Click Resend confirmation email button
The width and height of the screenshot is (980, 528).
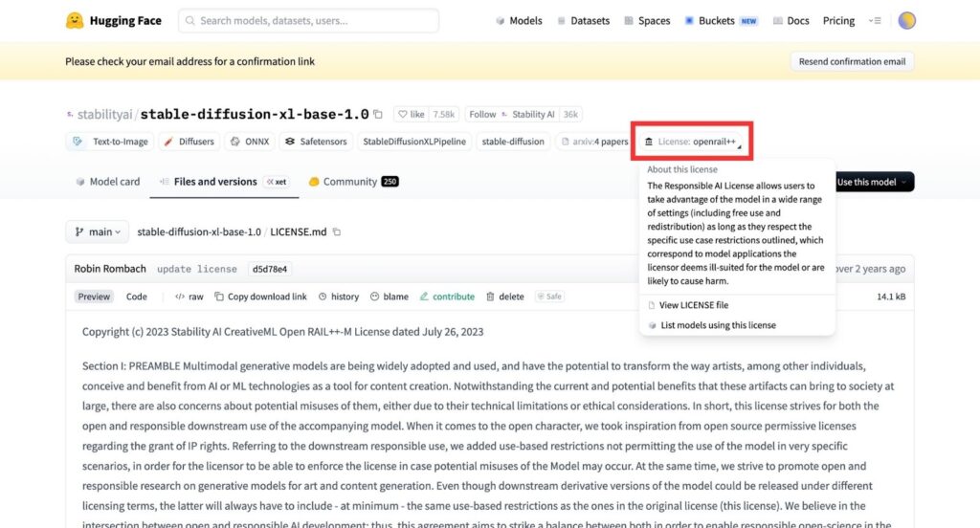(x=852, y=61)
